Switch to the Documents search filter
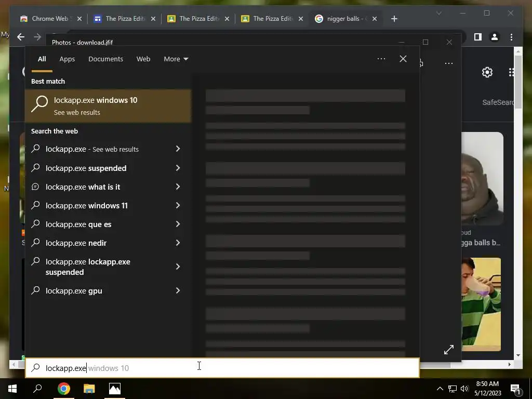532x399 pixels. [x=105, y=59]
